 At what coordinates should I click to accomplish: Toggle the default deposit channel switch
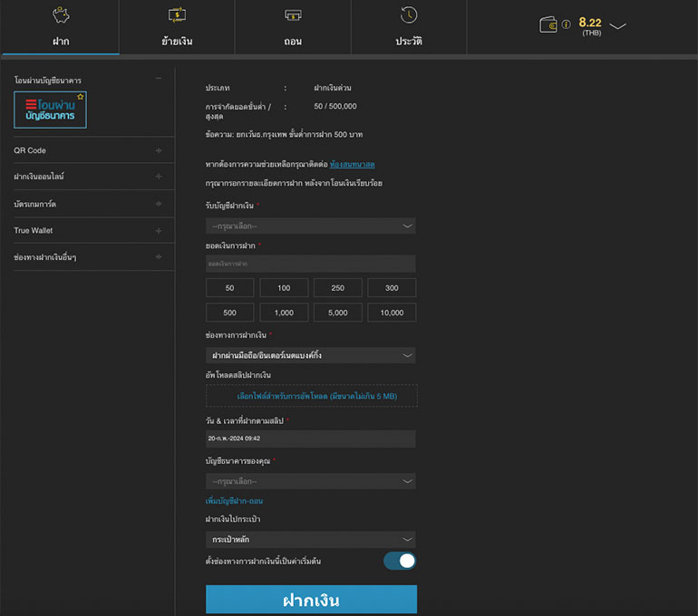(400, 561)
